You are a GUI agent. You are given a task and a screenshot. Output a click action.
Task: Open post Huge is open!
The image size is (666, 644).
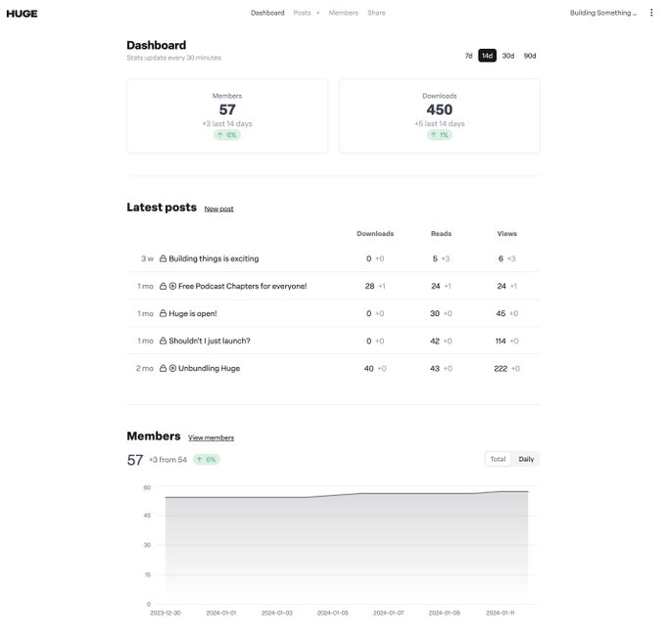point(193,313)
